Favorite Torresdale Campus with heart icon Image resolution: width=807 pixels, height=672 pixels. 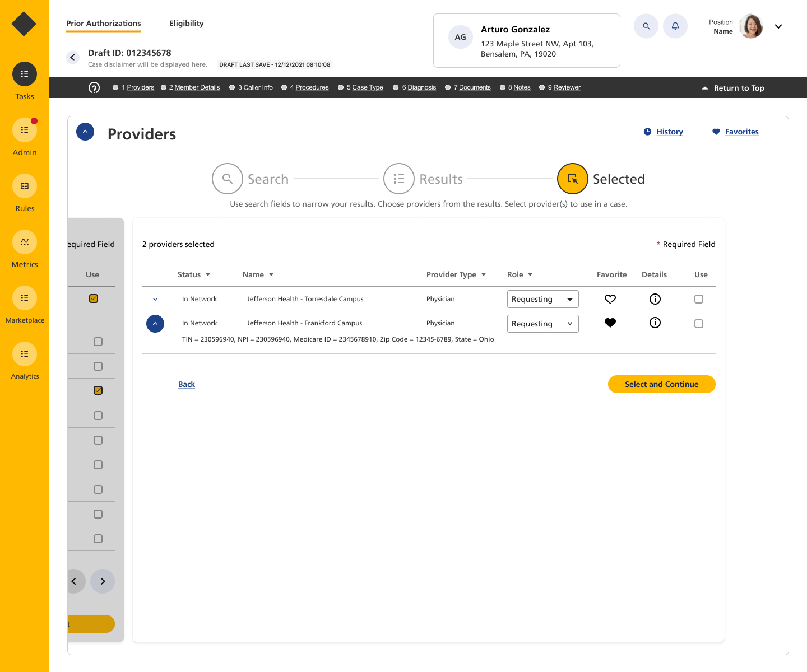610,299
